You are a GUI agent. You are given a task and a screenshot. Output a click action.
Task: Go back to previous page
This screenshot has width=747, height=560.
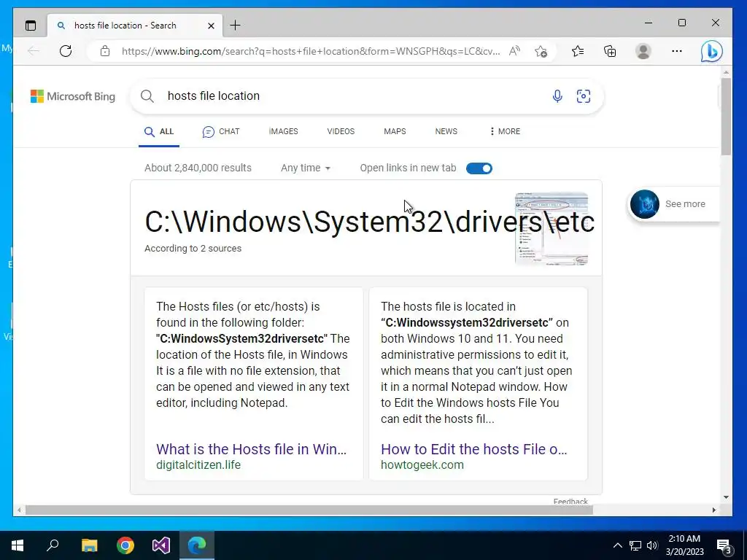point(34,51)
